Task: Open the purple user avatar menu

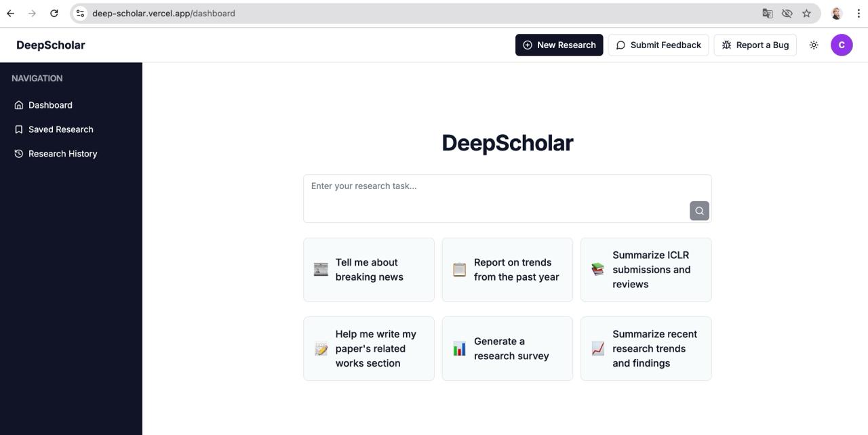Action: [x=842, y=45]
